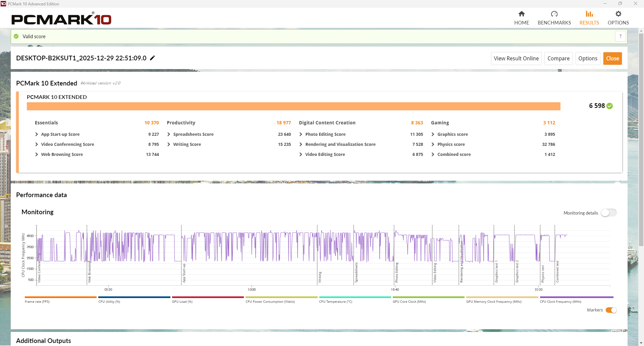Viewport: 644px width, 346px height.
Task: Click the green check beside score 6 598
Action: 610,106
